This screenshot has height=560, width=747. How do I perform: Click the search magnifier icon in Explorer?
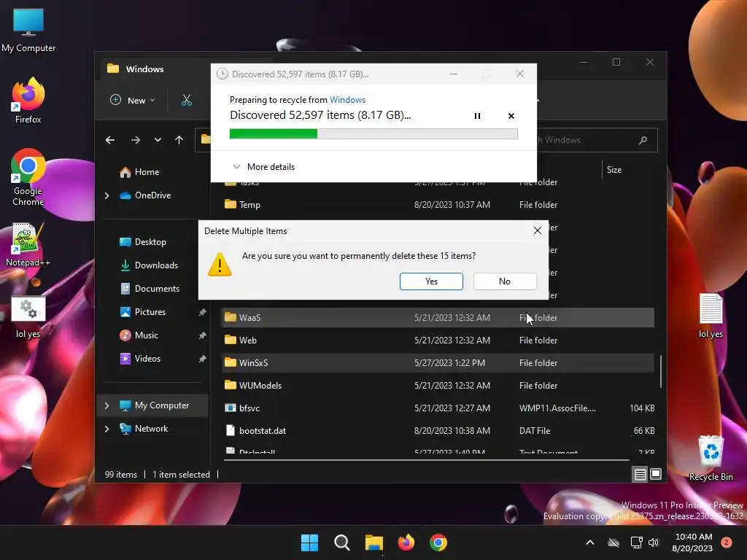click(643, 140)
